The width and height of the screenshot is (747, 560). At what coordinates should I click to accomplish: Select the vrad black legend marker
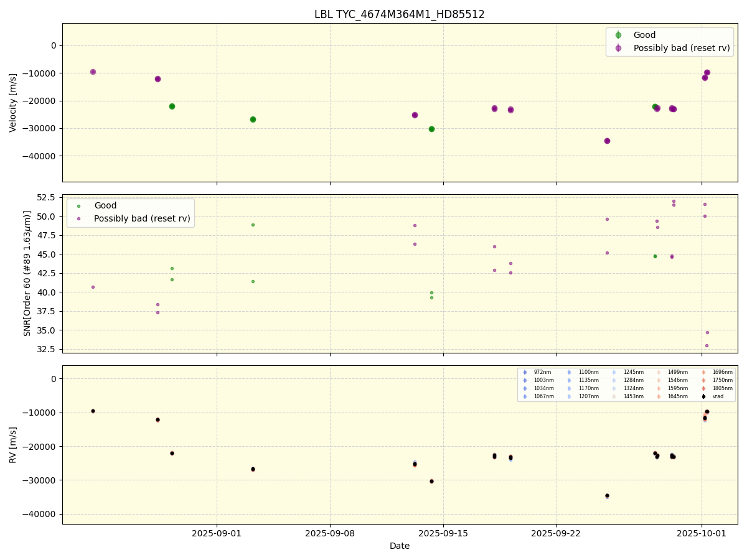(x=703, y=396)
